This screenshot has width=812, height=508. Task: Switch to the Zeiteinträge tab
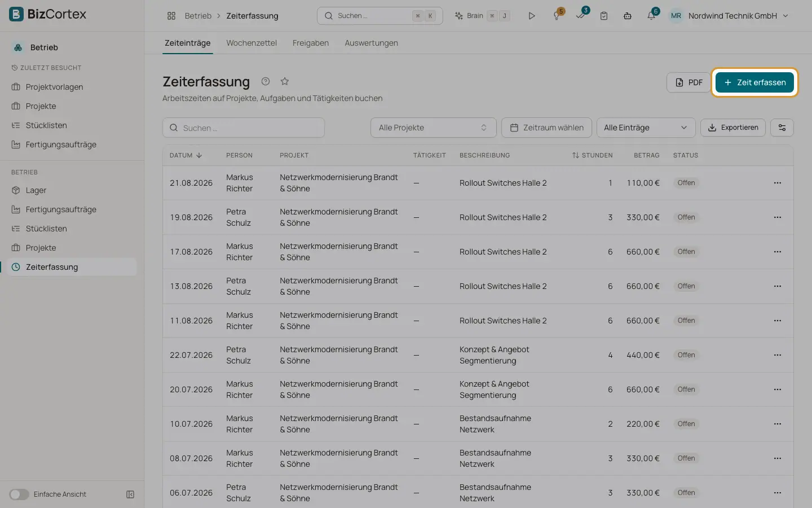(188, 43)
